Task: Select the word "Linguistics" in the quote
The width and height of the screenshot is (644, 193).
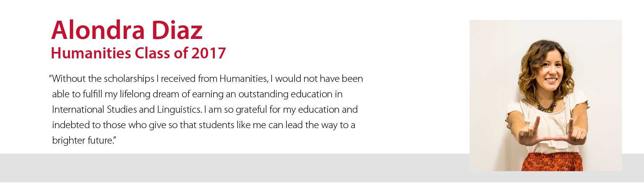Action: click(179, 110)
